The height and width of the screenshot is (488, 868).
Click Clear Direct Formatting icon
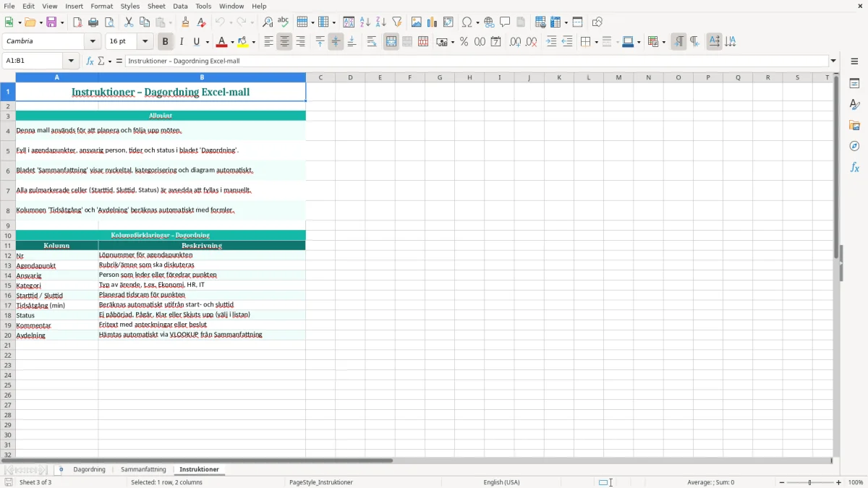pyautogui.click(x=201, y=22)
